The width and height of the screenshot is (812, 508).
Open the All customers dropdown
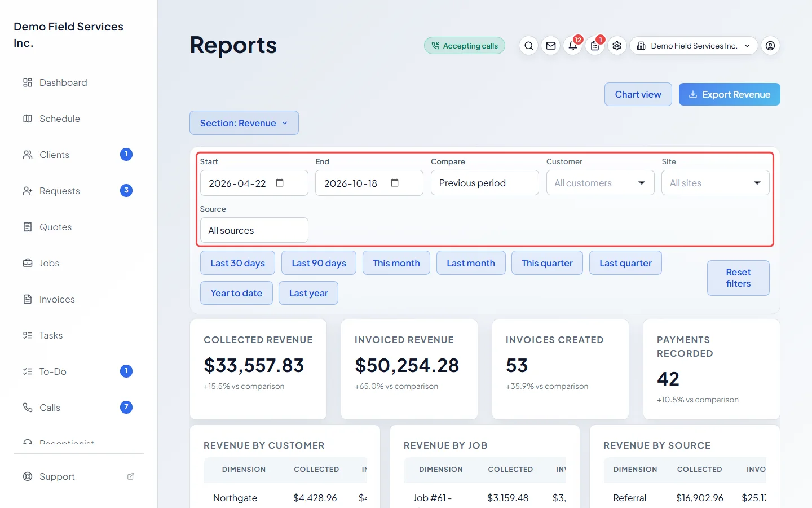(600, 183)
